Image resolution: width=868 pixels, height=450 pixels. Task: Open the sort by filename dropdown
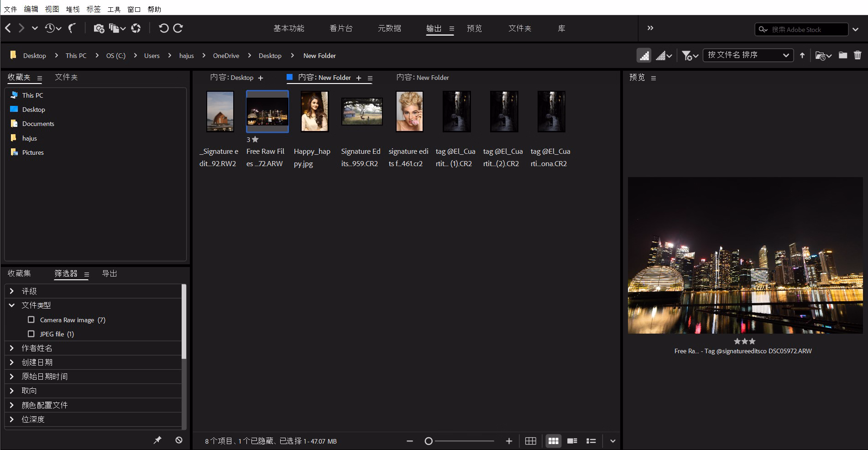click(x=748, y=55)
